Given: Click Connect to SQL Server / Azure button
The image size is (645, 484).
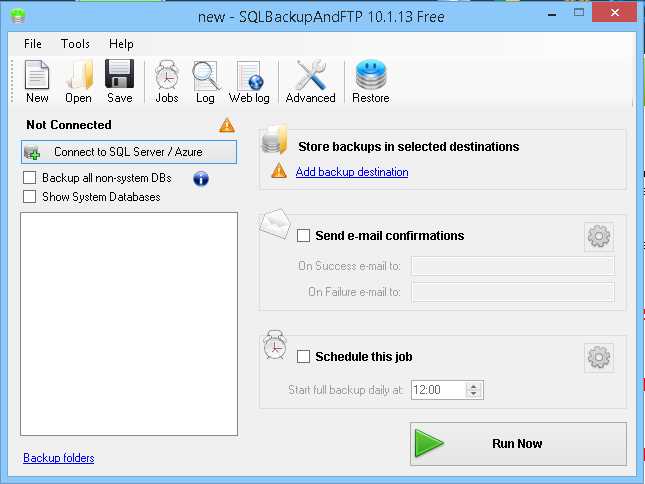Looking at the screenshot, I should [x=129, y=152].
